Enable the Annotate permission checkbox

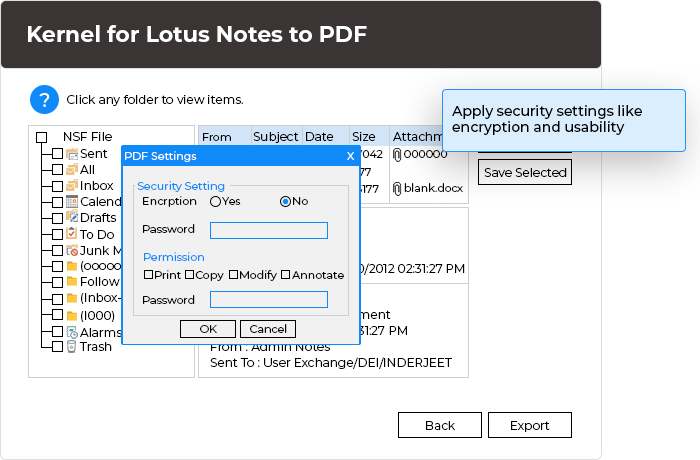coord(286,275)
